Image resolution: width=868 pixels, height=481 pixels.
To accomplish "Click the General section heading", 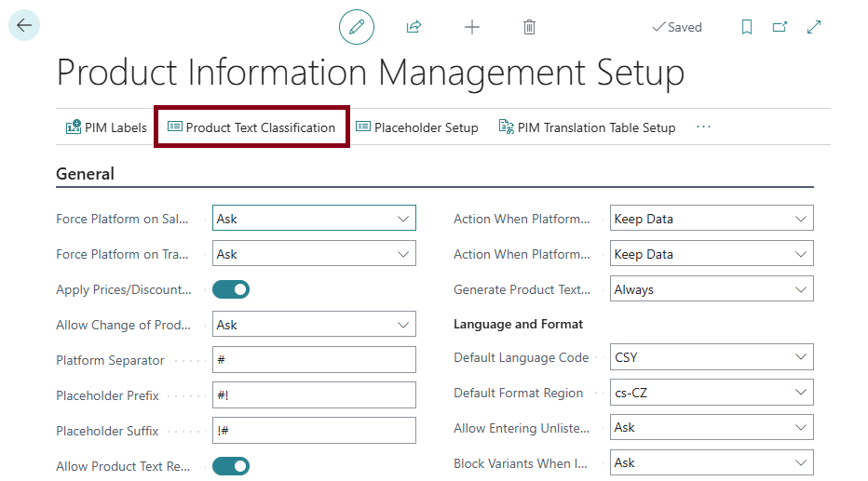I will (86, 174).
